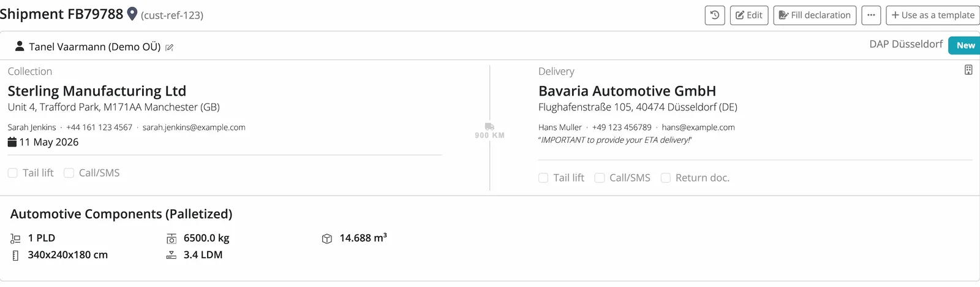Enable Tail lift checkbox under Delivery
This screenshot has height=287, width=980.
543,178
